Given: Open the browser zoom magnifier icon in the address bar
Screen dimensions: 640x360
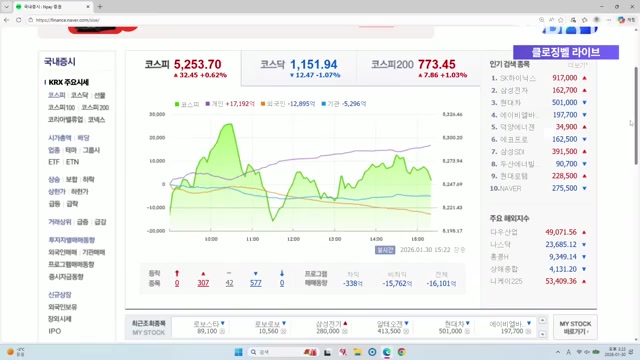Looking at the screenshot, I should [x=542, y=20].
